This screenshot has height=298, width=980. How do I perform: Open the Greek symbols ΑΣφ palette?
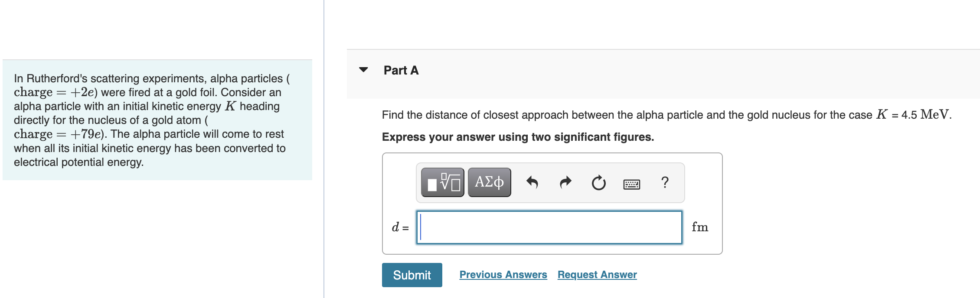488,182
